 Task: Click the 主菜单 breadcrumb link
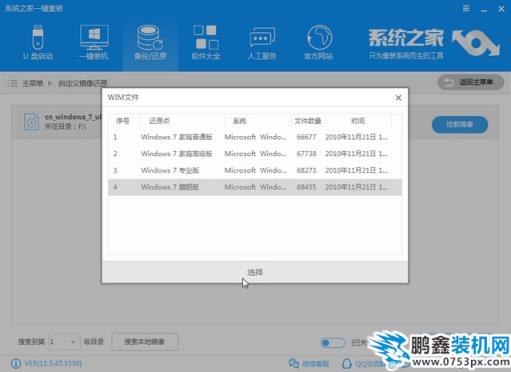pyautogui.click(x=33, y=83)
